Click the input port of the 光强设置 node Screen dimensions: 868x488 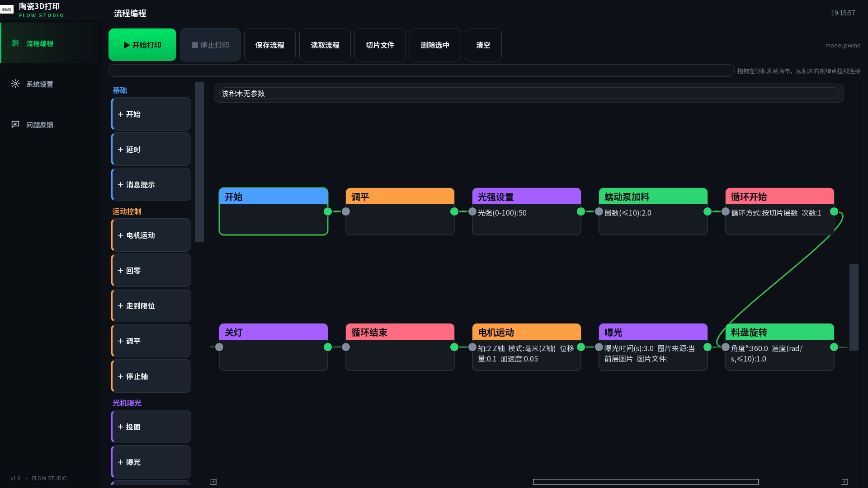coord(472,211)
